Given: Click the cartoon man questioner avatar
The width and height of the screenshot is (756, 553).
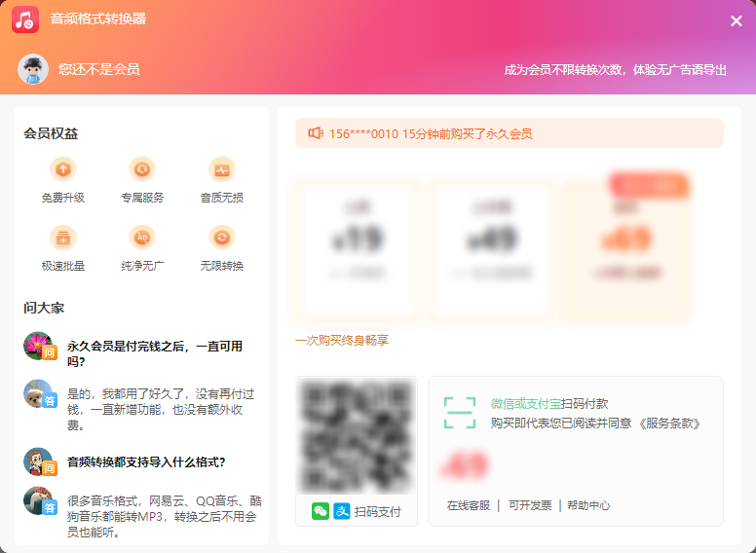Looking at the screenshot, I should click(38, 461).
